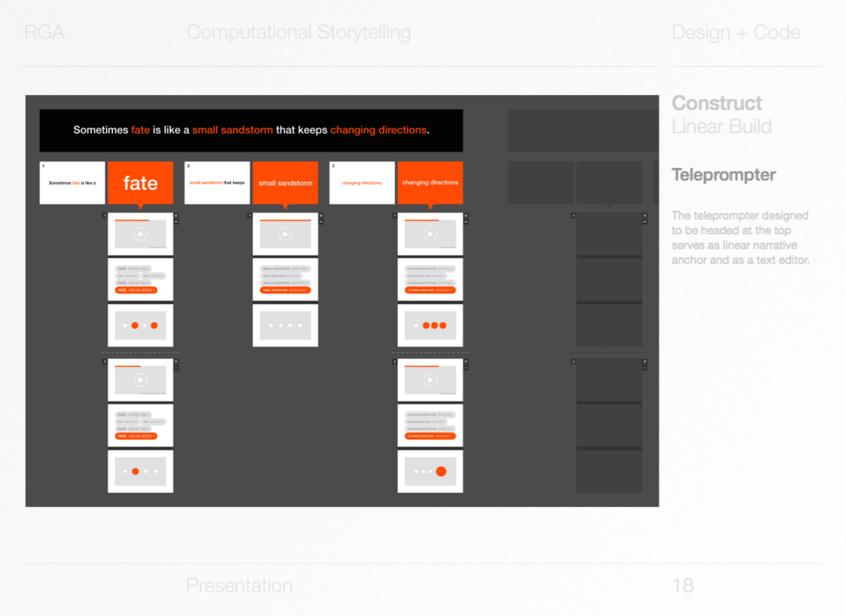Viewport: 846px width, 616px height.
Task: Open the white 'small sandstorm that keeps' card
Action: pyautogui.click(x=217, y=183)
